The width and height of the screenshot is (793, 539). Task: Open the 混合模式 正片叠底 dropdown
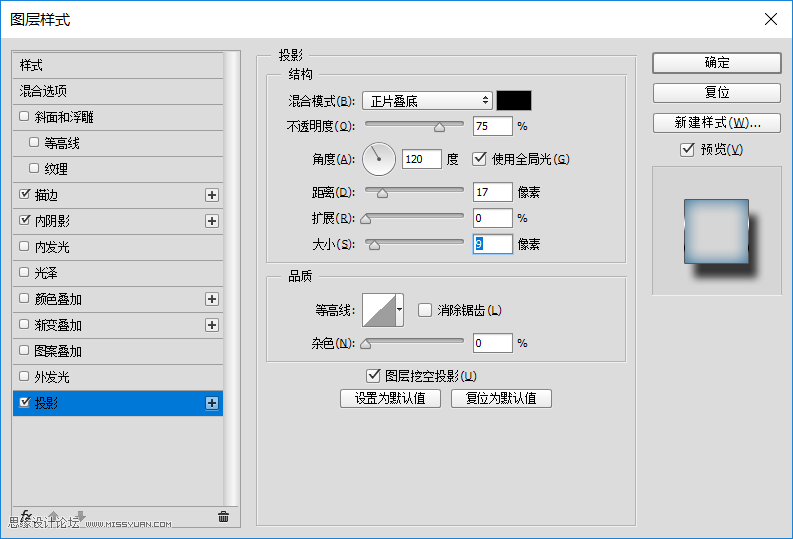click(x=427, y=101)
